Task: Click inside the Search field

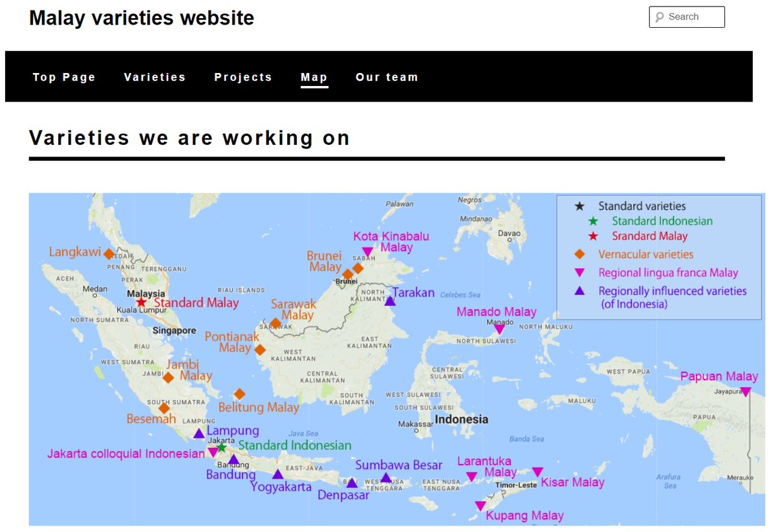Action: click(x=687, y=17)
